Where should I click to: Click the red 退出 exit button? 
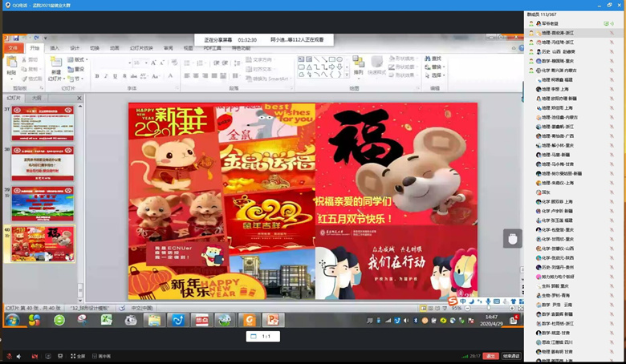click(x=490, y=356)
